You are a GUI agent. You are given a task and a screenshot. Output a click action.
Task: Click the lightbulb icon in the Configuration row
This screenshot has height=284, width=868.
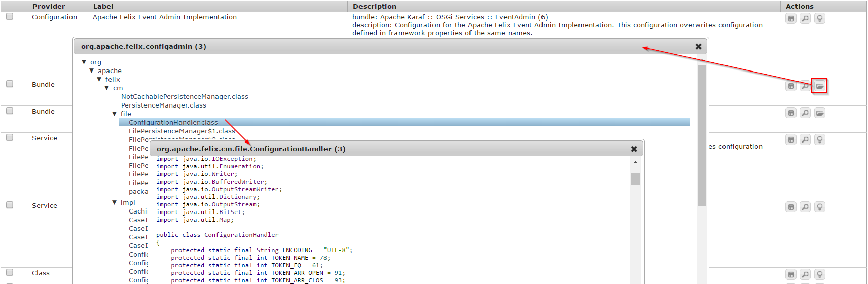[820, 19]
